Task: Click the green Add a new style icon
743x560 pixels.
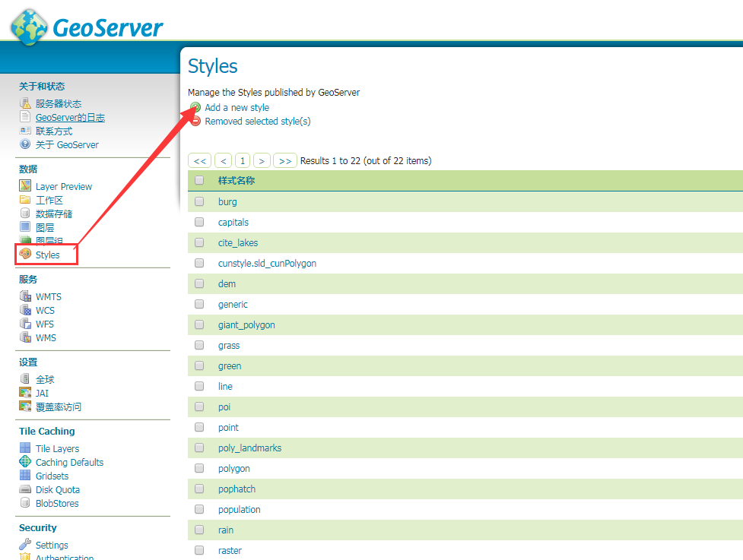Action: click(x=195, y=107)
